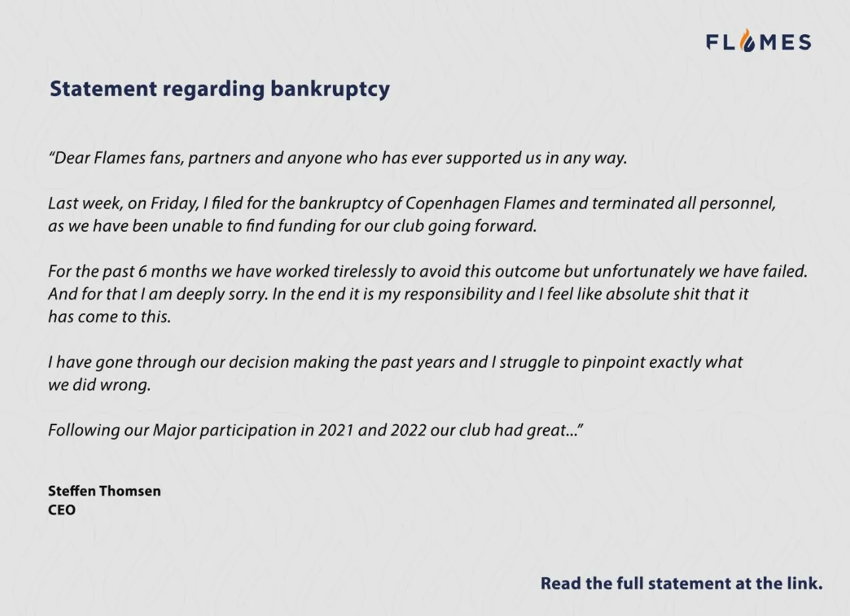850x616 pixels.
Task: Click the line starting 'Following our Major participation'
Action: [316, 430]
